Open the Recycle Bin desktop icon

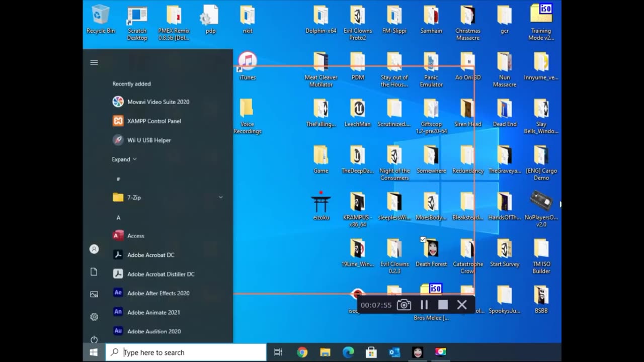[x=101, y=20]
